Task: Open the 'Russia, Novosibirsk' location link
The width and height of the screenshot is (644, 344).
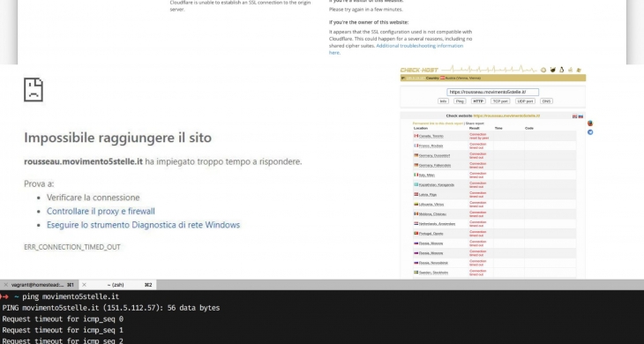Action: pyautogui.click(x=433, y=263)
